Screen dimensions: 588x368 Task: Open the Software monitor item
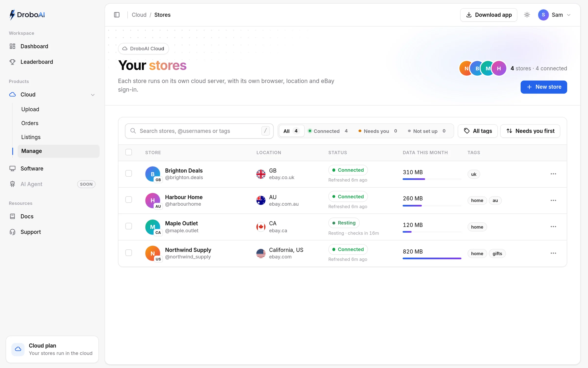pyautogui.click(x=52, y=169)
